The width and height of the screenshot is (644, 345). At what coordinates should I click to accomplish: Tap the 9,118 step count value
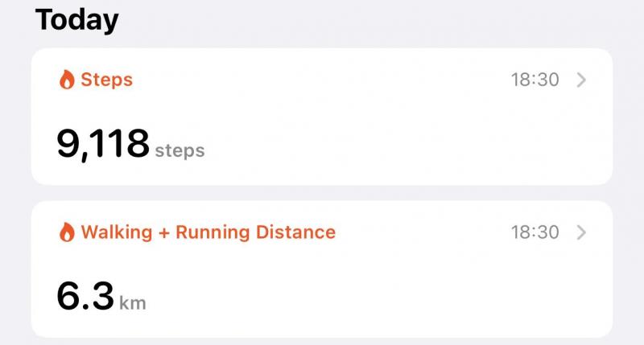(x=103, y=144)
